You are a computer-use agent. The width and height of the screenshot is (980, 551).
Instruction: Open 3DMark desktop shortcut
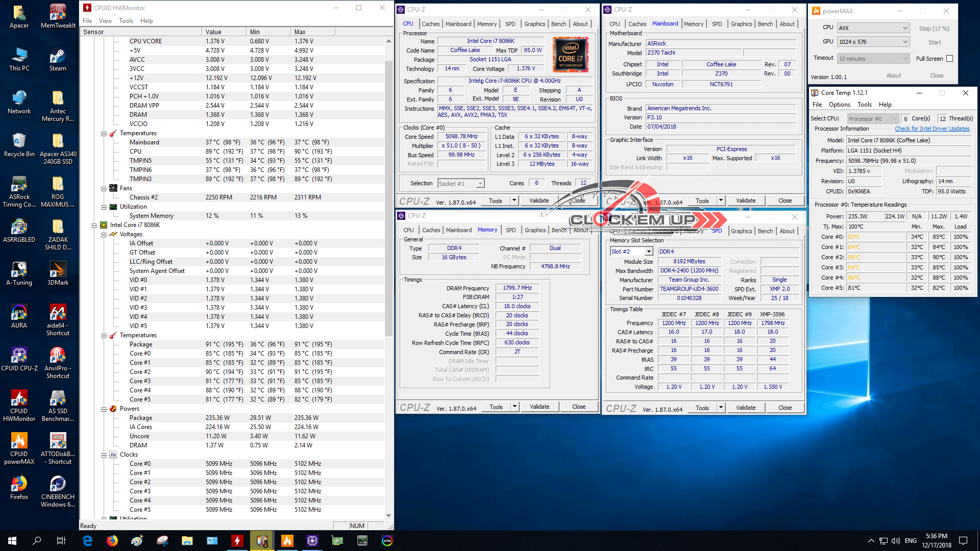click(x=58, y=273)
